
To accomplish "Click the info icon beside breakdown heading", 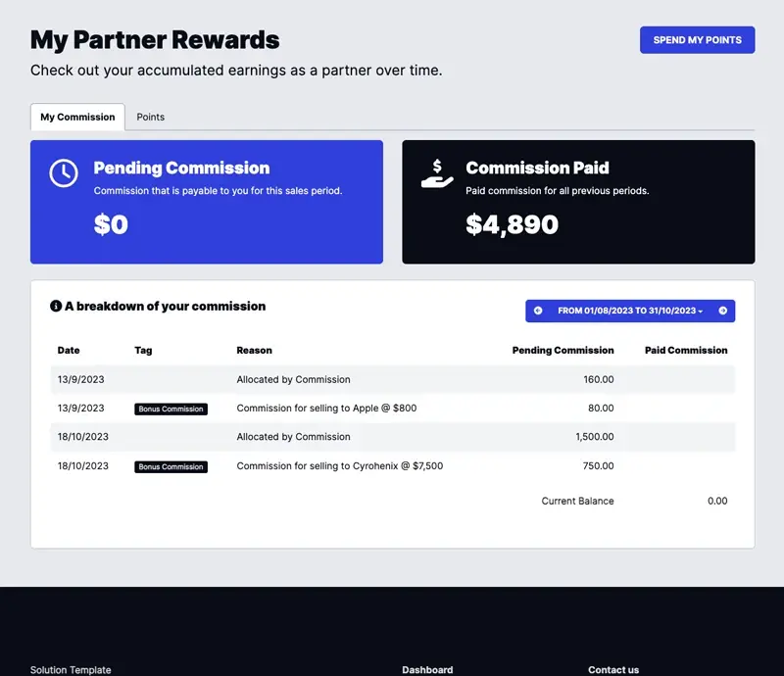I will tap(56, 307).
